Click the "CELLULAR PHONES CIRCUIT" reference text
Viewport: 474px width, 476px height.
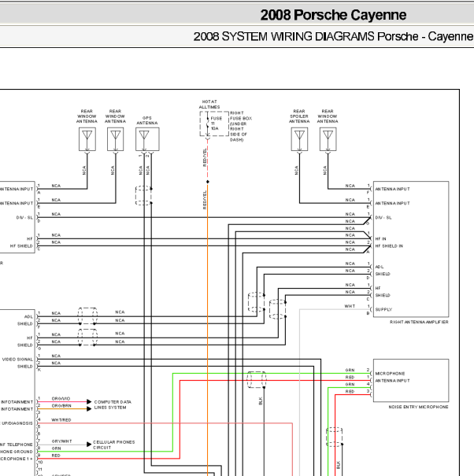tap(113, 445)
